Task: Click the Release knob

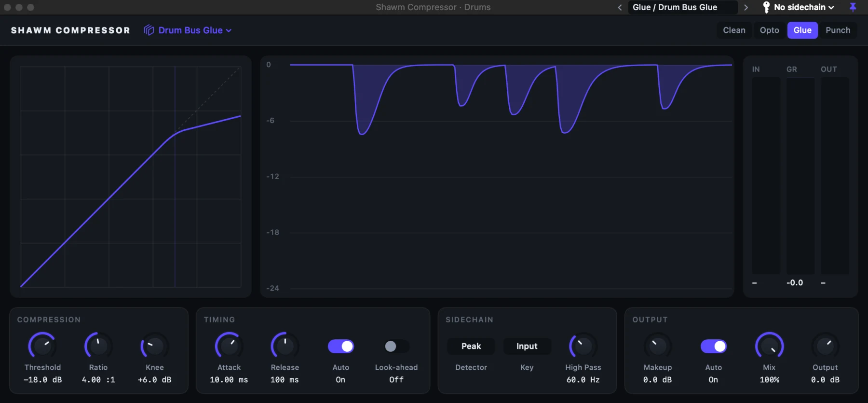Action: 285,346
